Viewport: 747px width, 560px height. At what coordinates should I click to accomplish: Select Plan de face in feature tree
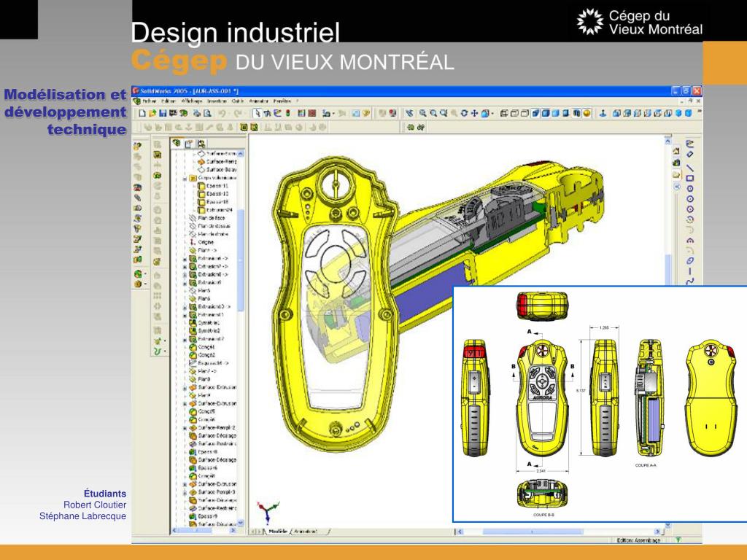tap(211, 218)
